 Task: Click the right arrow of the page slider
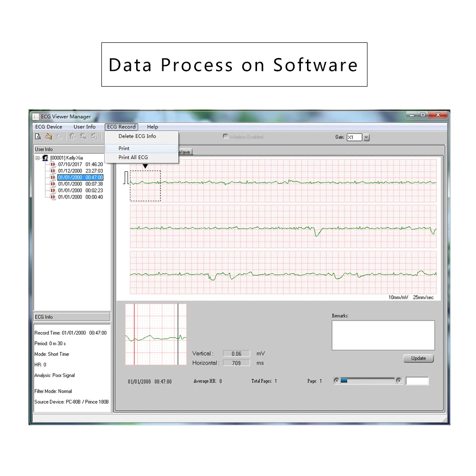[398, 381]
